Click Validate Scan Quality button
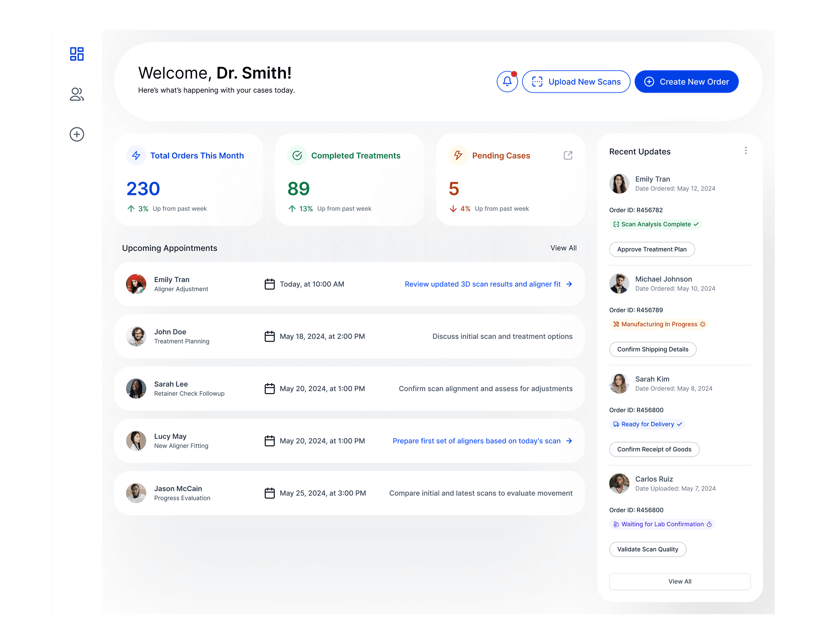This screenshot has height=644, width=827. coord(647,549)
